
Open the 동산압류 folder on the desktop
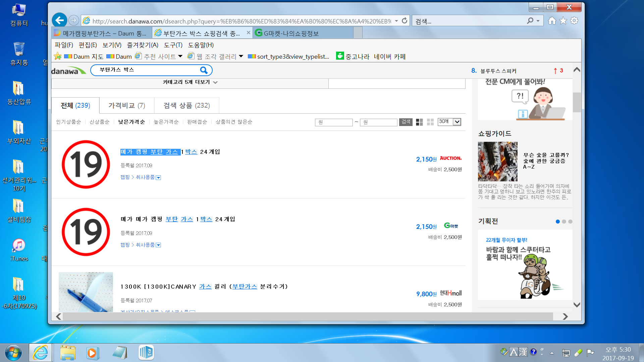click(x=19, y=93)
